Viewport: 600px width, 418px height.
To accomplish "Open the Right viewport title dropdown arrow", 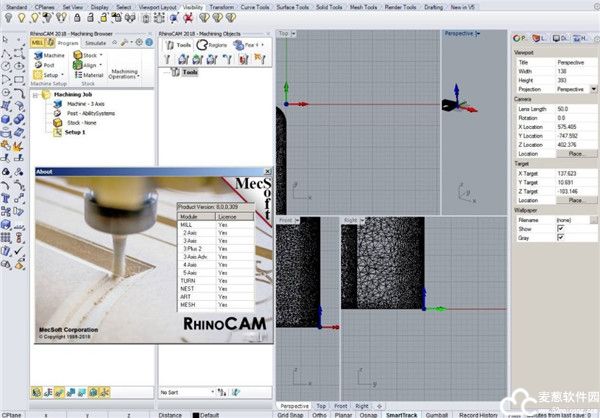I will (x=362, y=220).
